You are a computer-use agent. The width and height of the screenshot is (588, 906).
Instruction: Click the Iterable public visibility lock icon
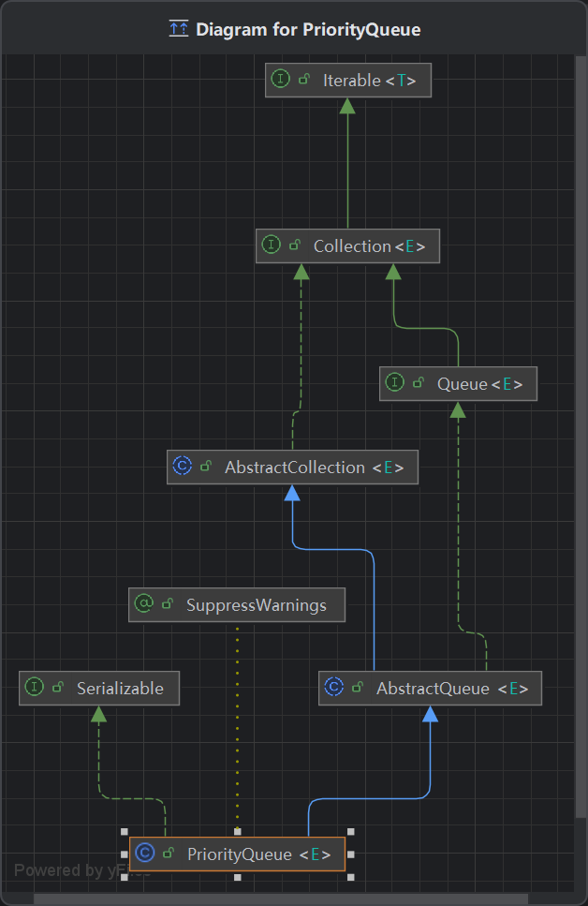coord(304,79)
